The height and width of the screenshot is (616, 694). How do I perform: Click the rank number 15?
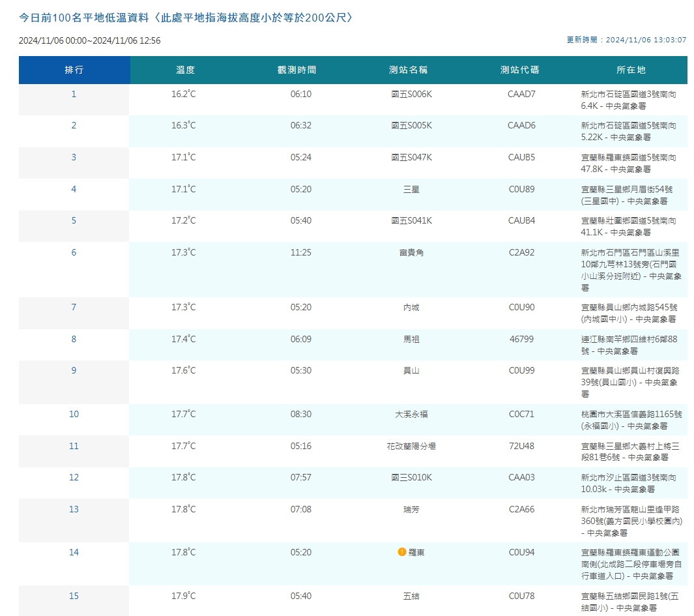point(74,596)
